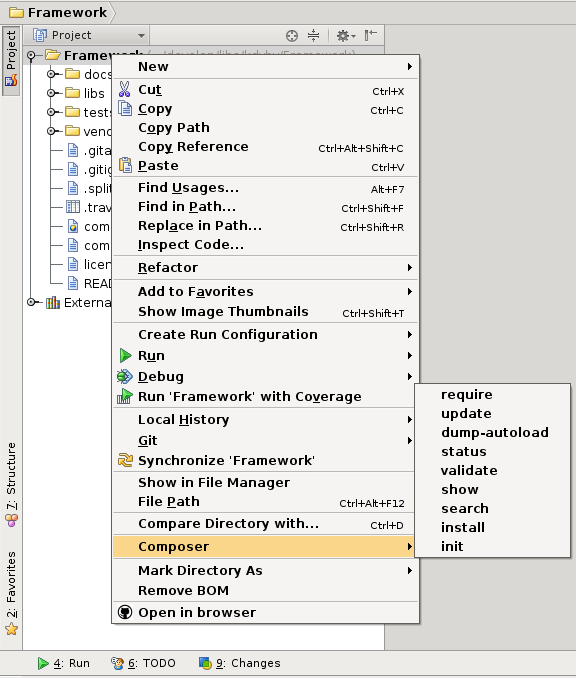This screenshot has height=678, width=576.
Task: Choose Find in Path... menu entry
Action: click(265, 207)
